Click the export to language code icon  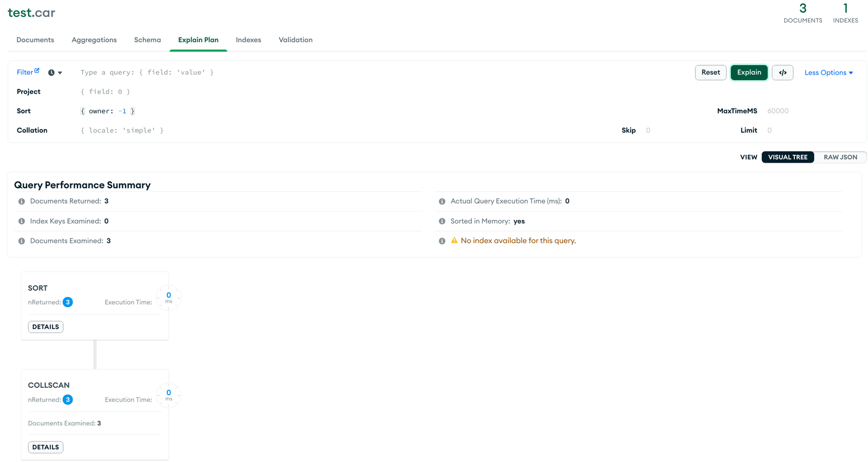click(782, 73)
